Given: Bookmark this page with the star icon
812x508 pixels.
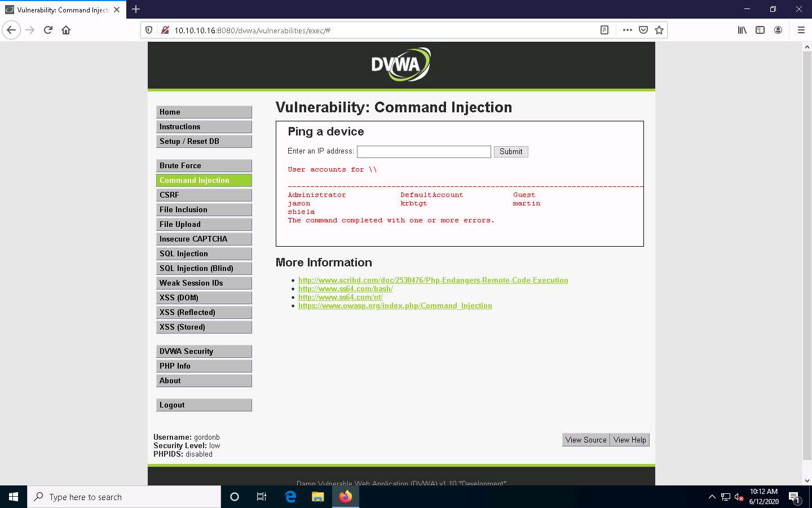Looking at the screenshot, I should pos(659,30).
